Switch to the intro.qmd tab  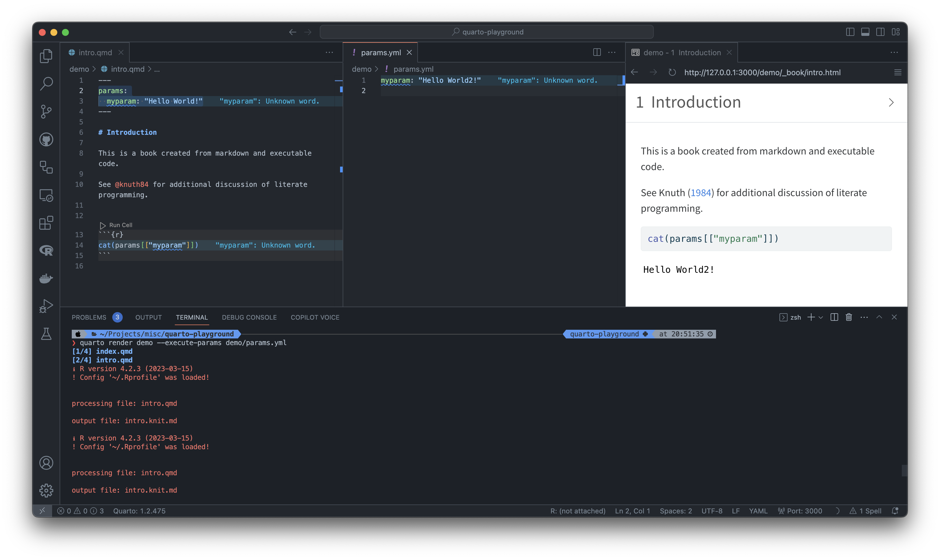(95, 52)
